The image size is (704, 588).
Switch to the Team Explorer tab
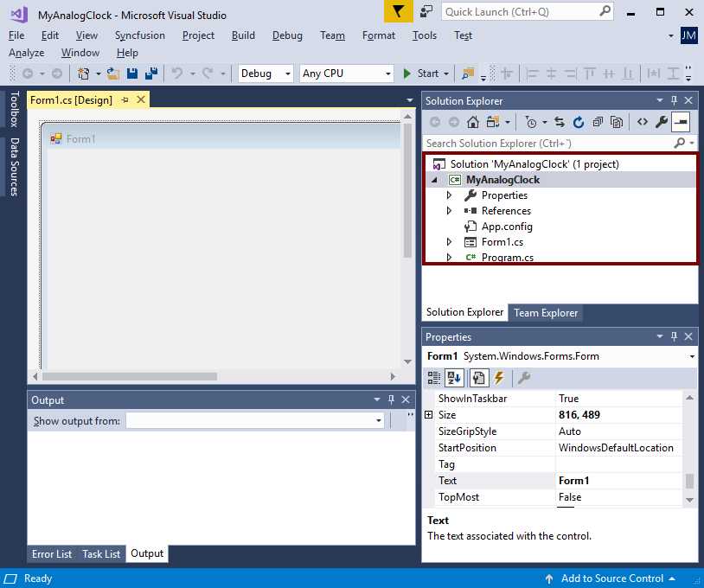[x=546, y=313]
